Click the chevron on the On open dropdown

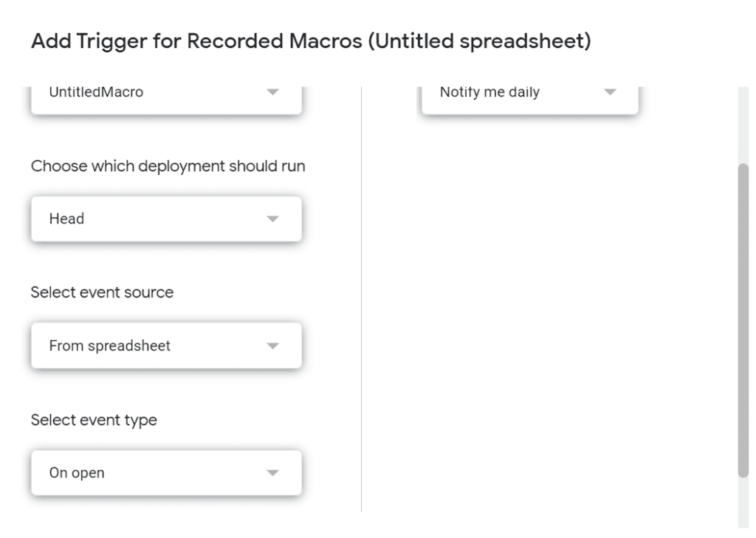(x=272, y=472)
